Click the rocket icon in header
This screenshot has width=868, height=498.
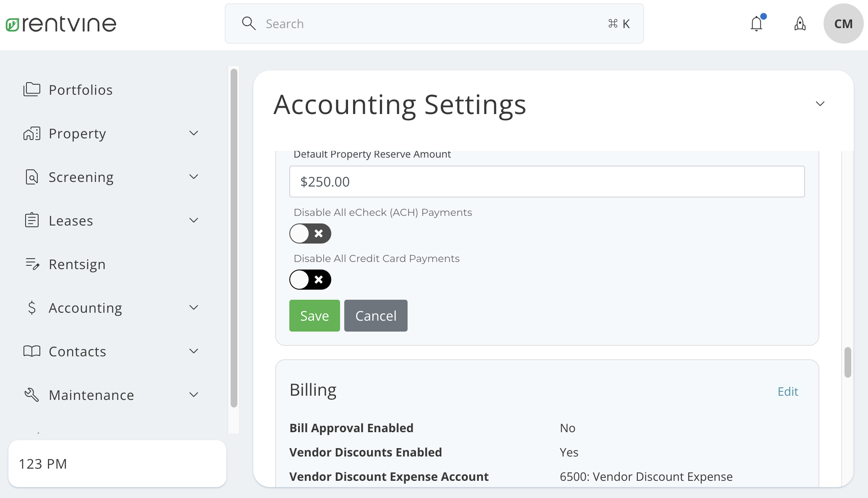800,24
